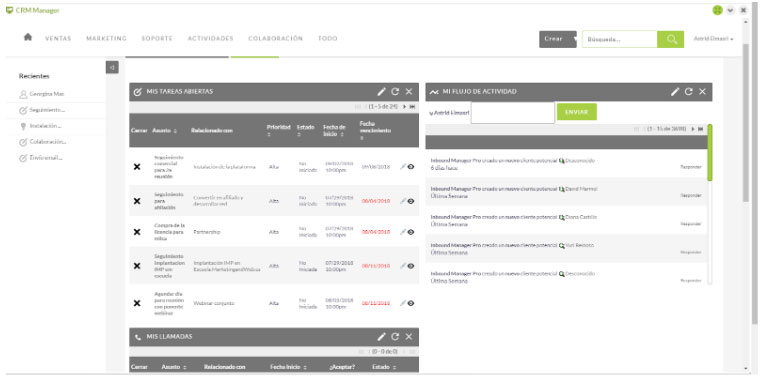Open the Diana Castillo lead link
The width and height of the screenshot is (760, 376).
click(581, 217)
